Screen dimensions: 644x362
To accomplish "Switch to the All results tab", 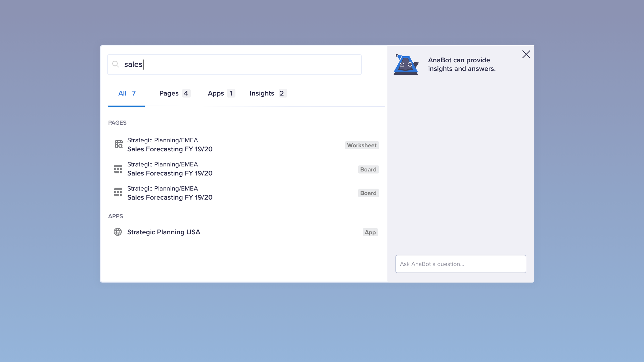I will click(x=126, y=93).
